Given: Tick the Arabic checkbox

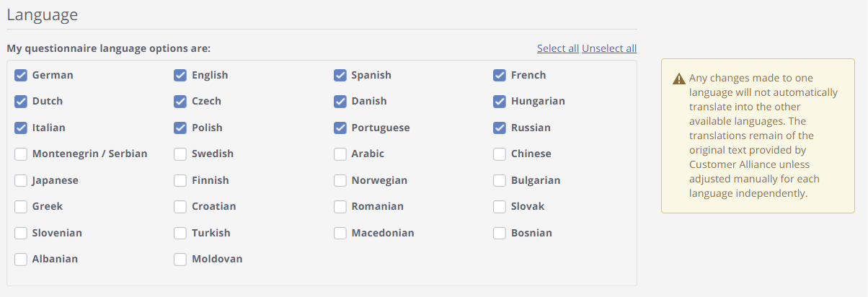Looking at the screenshot, I should click(340, 154).
